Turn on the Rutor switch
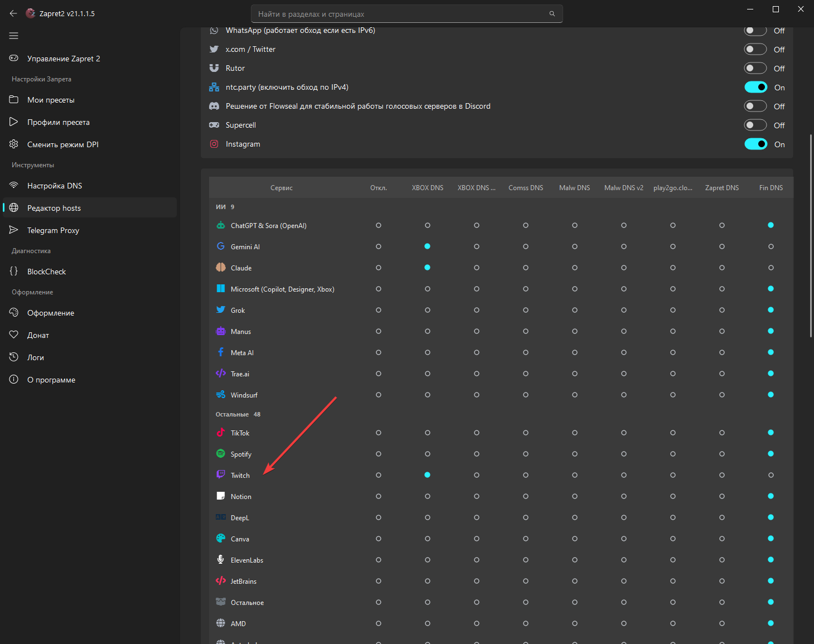 click(x=755, y=68)
